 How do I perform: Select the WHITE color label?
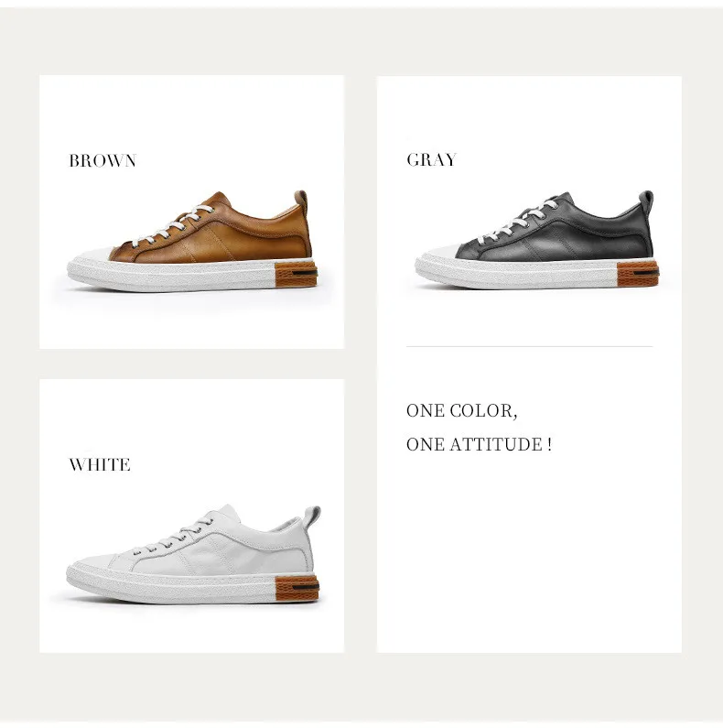100,465
